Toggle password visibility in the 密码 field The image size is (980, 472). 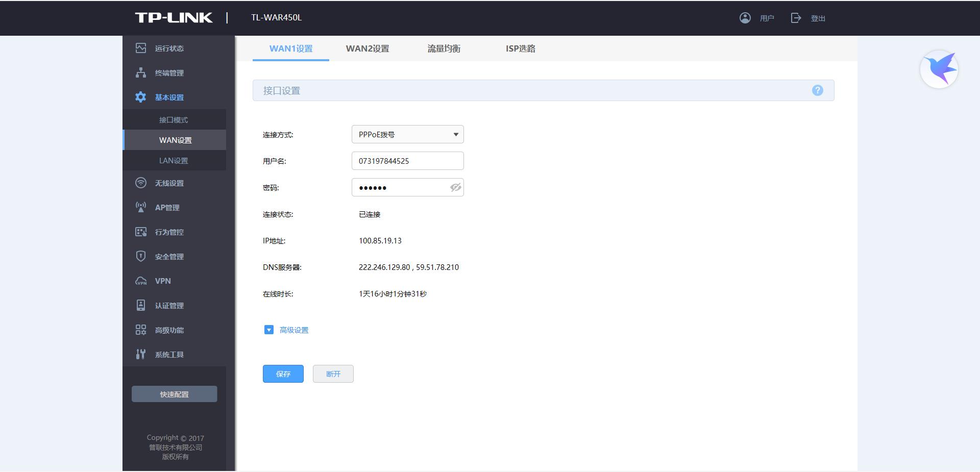click(455, 187)
